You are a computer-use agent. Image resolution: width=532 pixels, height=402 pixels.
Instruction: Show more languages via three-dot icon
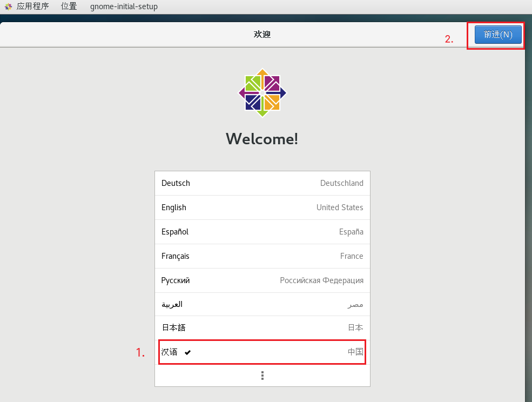pyautogui.click(x=262, y=376)
